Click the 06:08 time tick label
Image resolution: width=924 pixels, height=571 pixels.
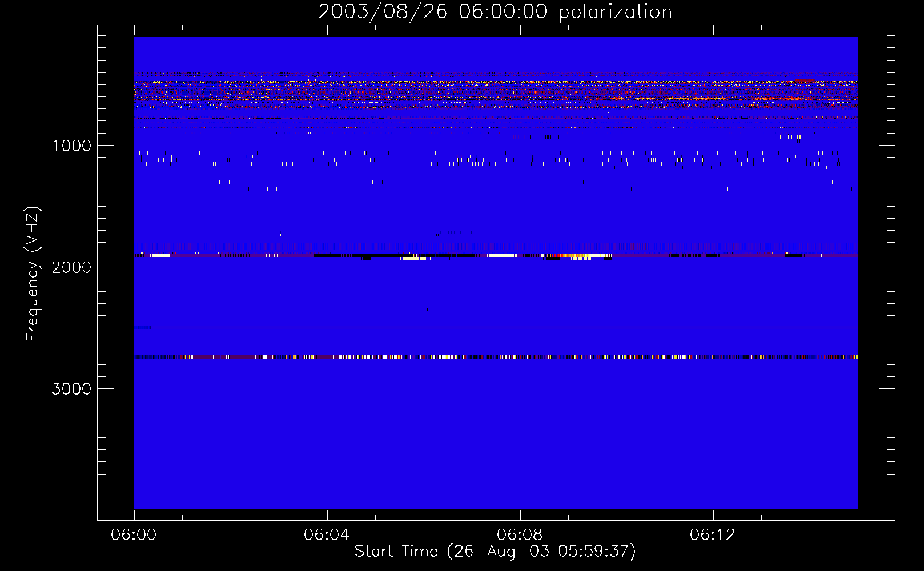(520, 535)
